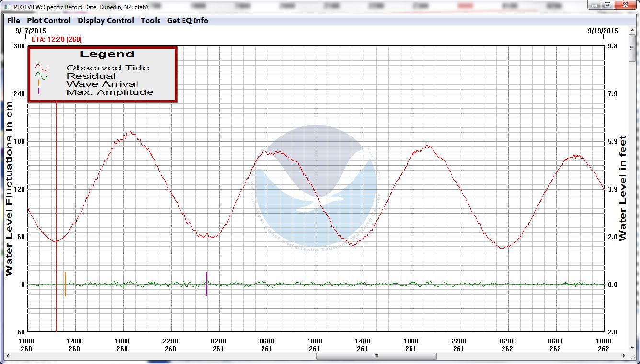Click the horizontal scrollbar right arrow

[x=623, y=356]
